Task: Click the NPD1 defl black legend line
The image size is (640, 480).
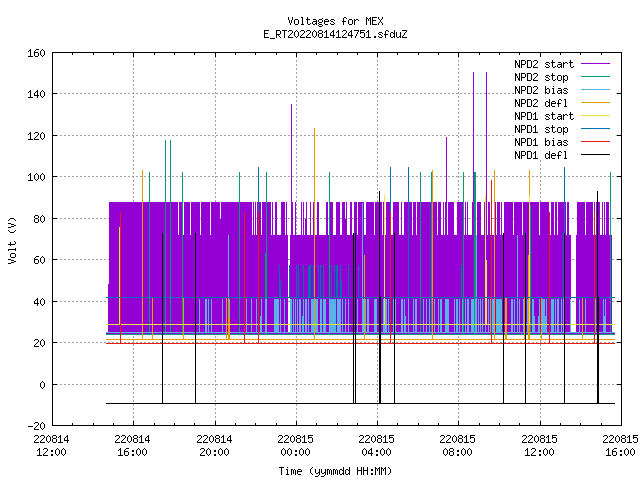Action: click(595, 155)
